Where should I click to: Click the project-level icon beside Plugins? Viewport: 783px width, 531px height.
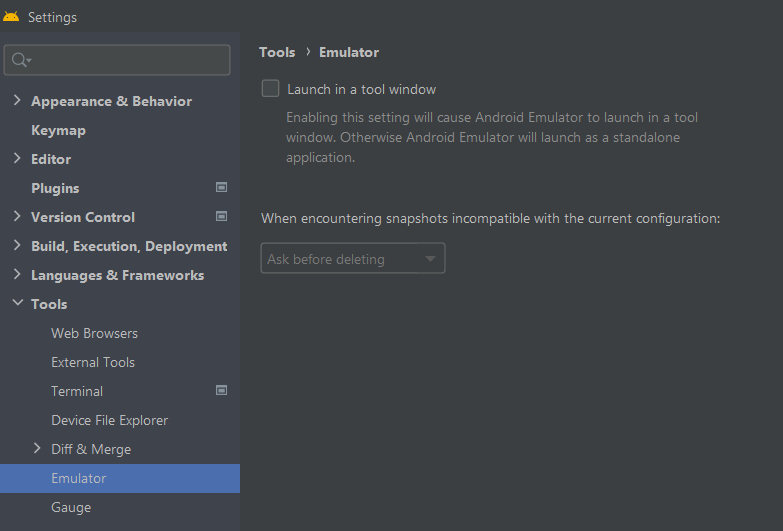tap(221, 187)
